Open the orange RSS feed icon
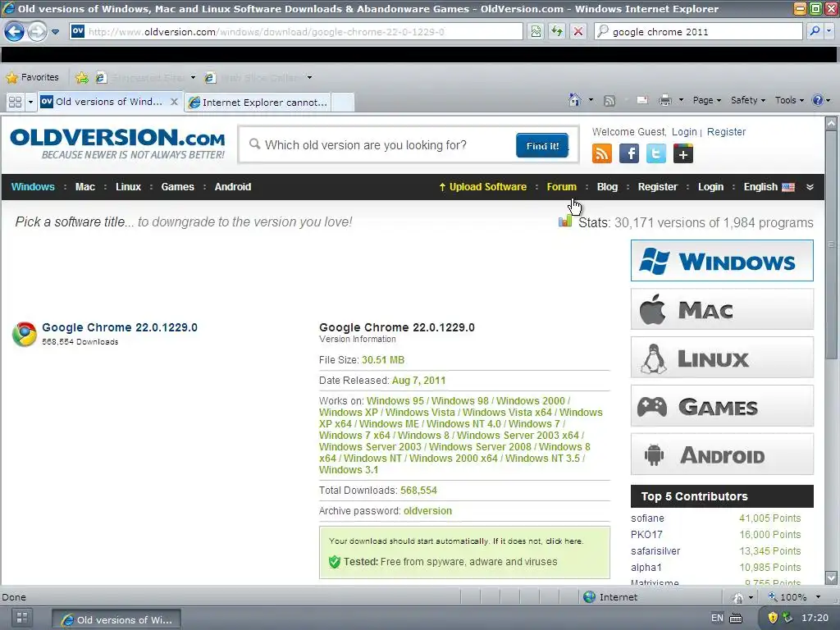Screen dimensions: 840x630 (x=602, y=153)
